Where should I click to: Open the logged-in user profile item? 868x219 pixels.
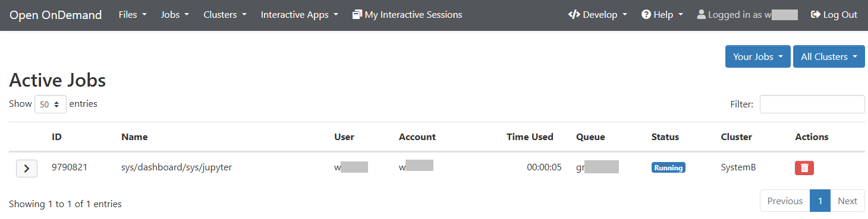(747, 15)
